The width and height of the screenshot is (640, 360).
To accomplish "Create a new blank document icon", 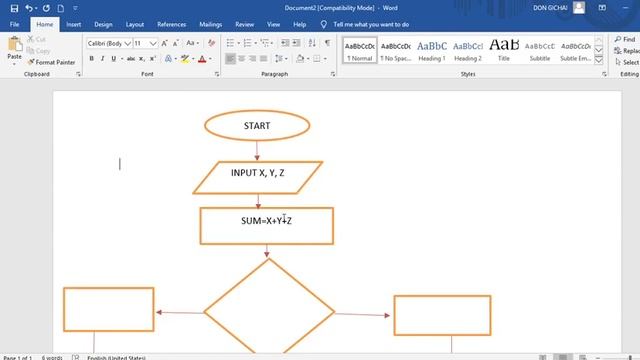I will pyautogui.click(x=60, y=8).
